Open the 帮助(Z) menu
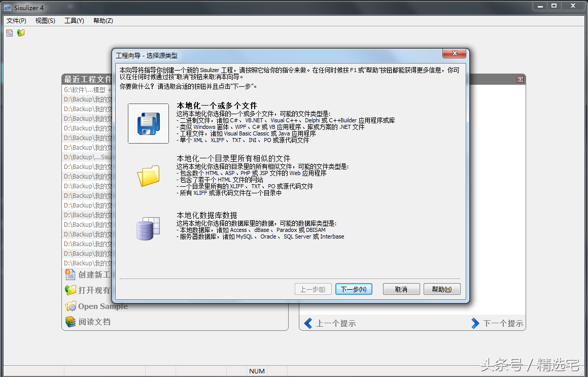588x377 pixels. tap(103, 21)
